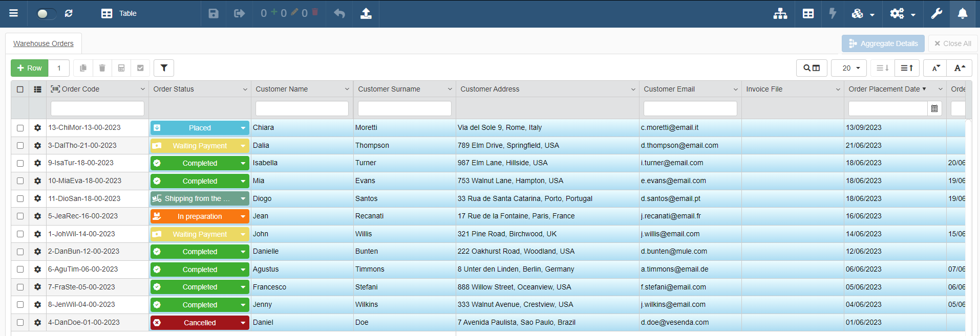Select checkbox for order 3-DalTho-21-00-2023

click(x=20, y=146)
